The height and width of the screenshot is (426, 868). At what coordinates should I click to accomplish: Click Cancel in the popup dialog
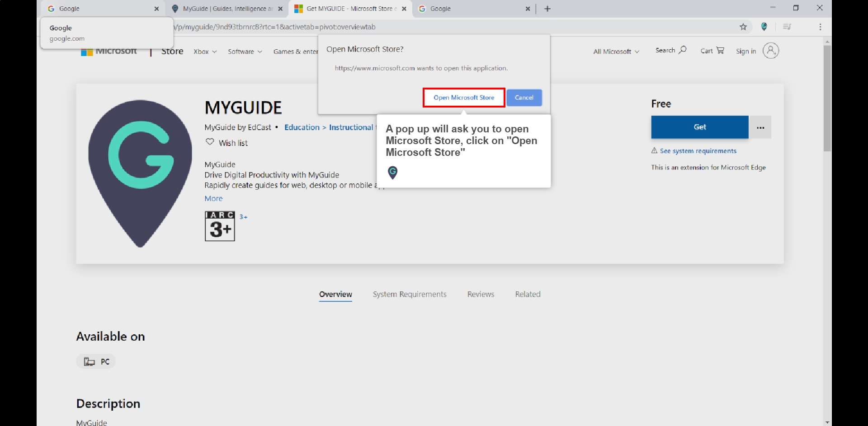point(524,98)
